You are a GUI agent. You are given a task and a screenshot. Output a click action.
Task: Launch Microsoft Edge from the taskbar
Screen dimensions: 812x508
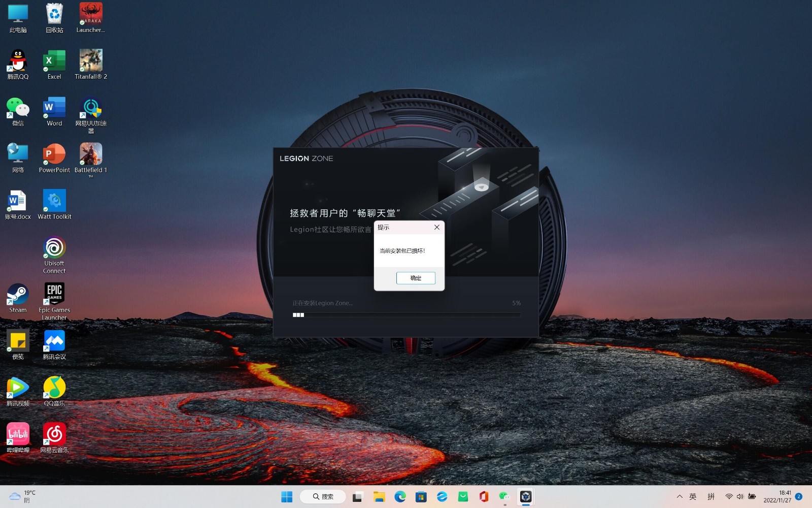pos(400,496)
